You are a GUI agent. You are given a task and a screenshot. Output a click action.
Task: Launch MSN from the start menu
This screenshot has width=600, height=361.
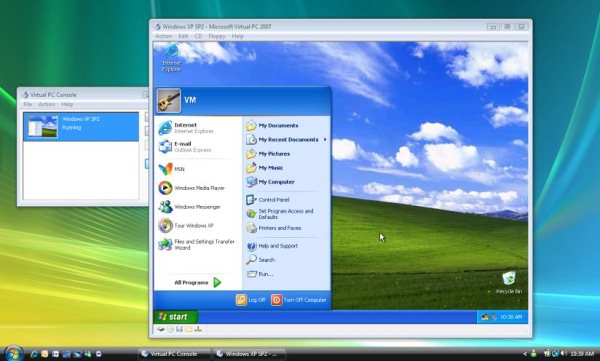pyautogui.click(x=171, y=169)
